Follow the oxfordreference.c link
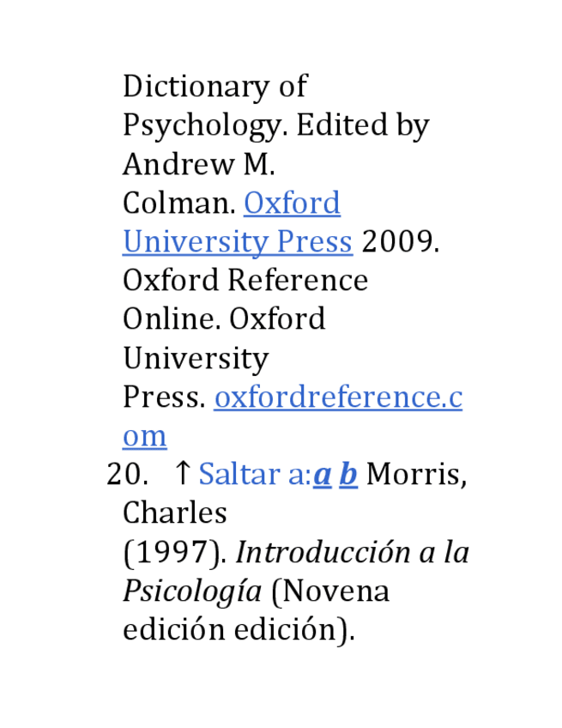Screen dimensions: 562x728 click(x=337, y=397)
